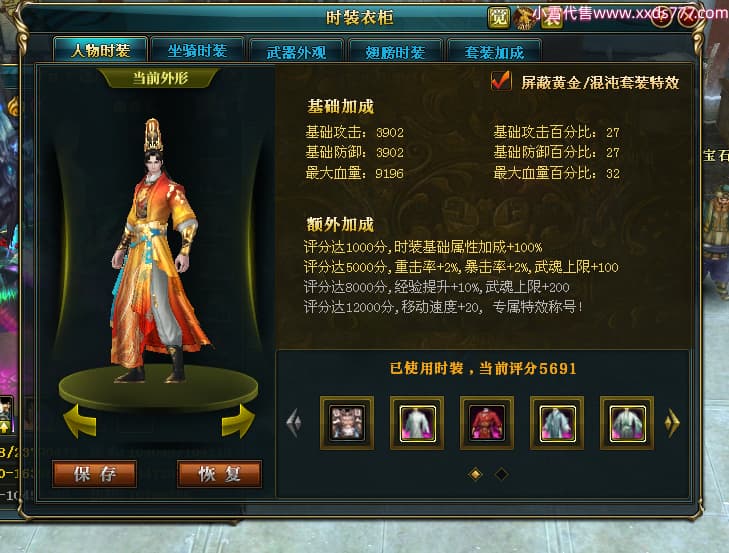Choose the first white robe costume slot
This screenshot has width=729, height=553.
[x=417, y=423]
